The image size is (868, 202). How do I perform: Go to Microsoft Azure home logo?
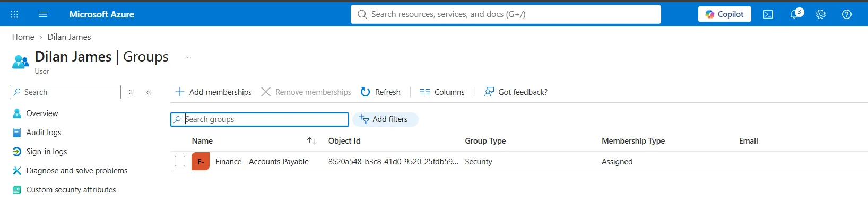tap(101, 14)
